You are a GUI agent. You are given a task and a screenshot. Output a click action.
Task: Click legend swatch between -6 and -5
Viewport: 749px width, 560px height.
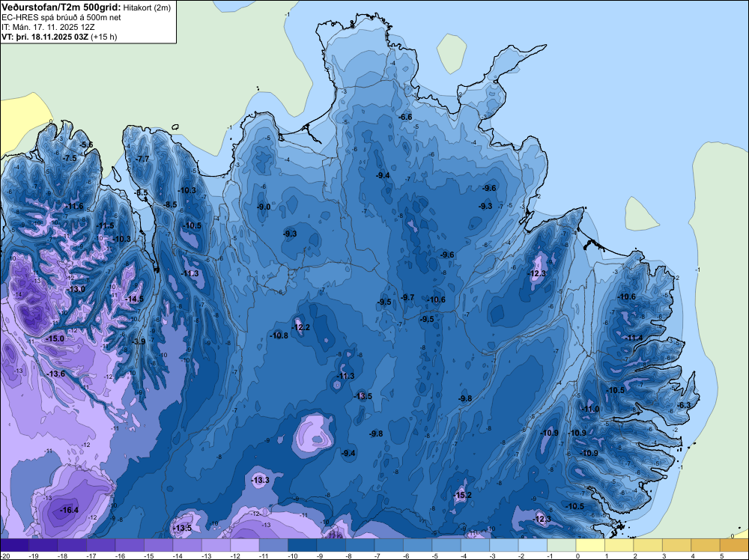click(x=417, y=545)
